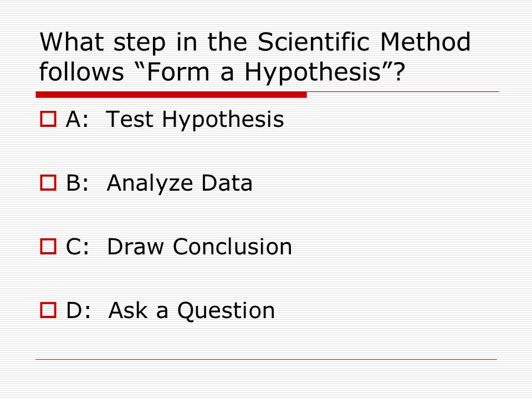Click the thin red line at the slide bottom

pos(267,359)
